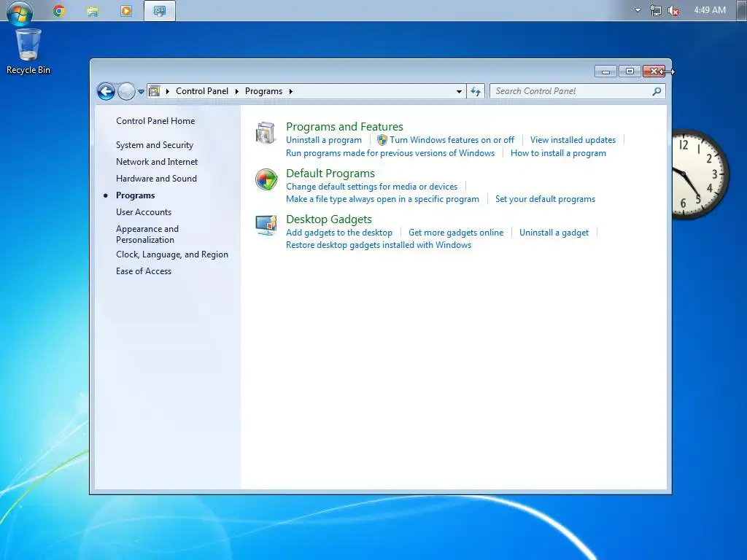Viewport: 747px width, 560px height.
Task: Click the 4:49 AM taskbar clock
Action: [x=710, y=10]
